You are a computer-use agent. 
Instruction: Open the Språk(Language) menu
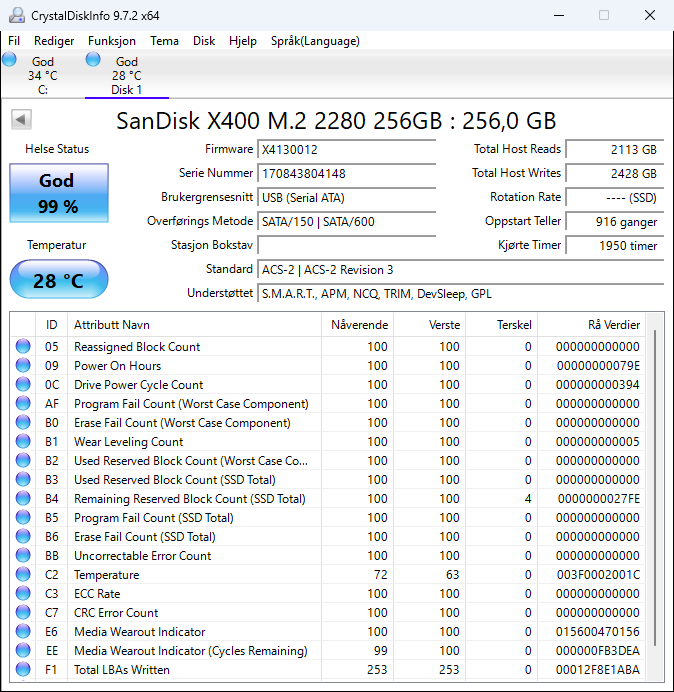[x=315, y=41]
